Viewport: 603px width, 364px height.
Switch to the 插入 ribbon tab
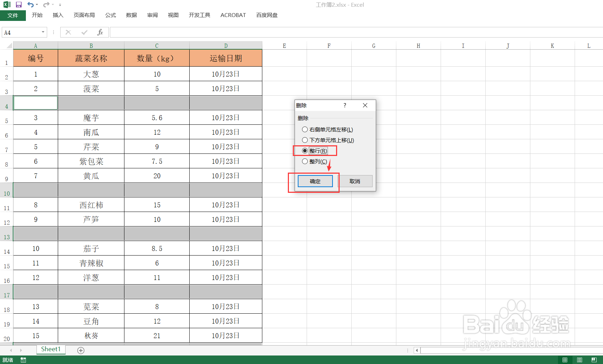(x=58, y=15)
